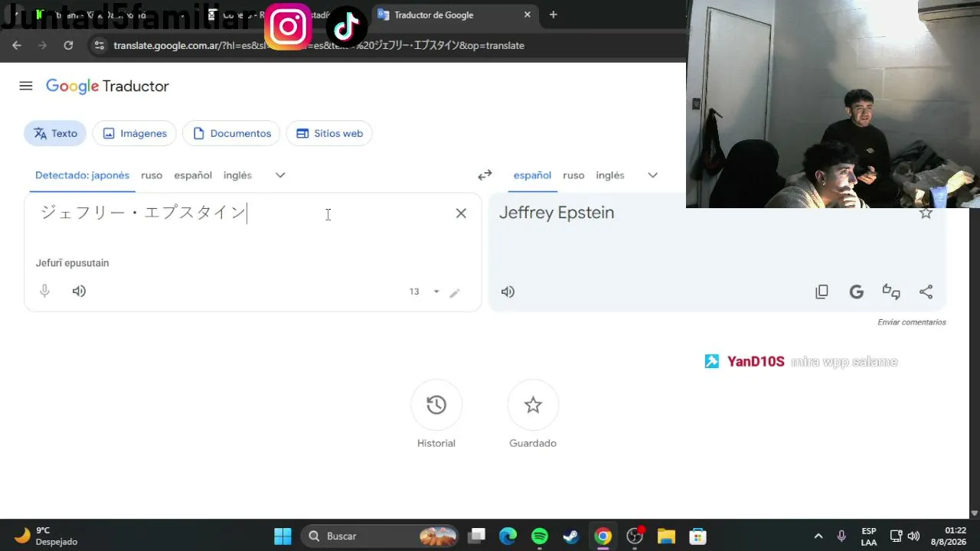
Task: Open Microsoft Store from the taskbar
Action: click(697, 536)
